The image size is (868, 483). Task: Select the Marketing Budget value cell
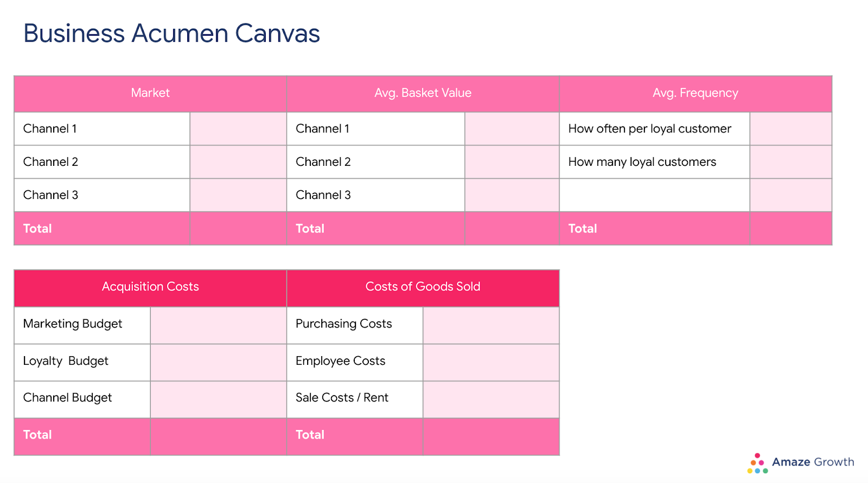[218, 325]
